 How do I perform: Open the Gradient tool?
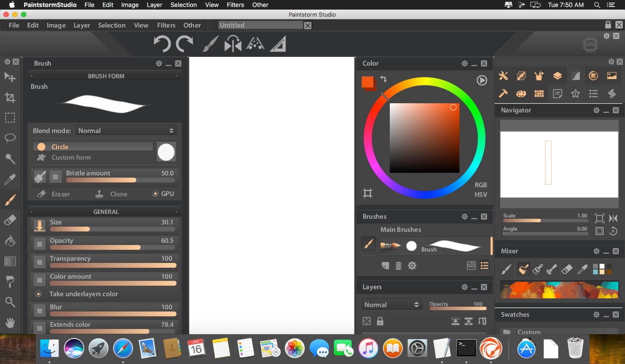[10, 261]
